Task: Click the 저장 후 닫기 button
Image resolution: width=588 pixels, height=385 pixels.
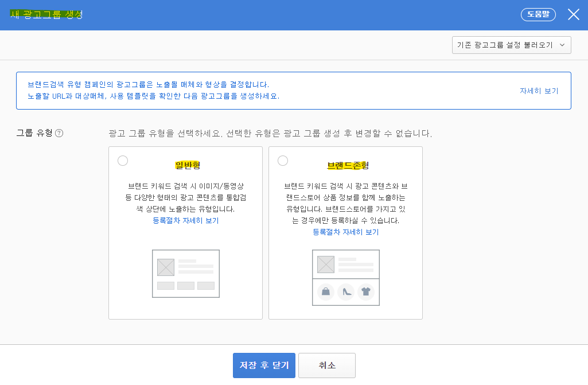Action: pyautogui.click(x=264, y=365)
